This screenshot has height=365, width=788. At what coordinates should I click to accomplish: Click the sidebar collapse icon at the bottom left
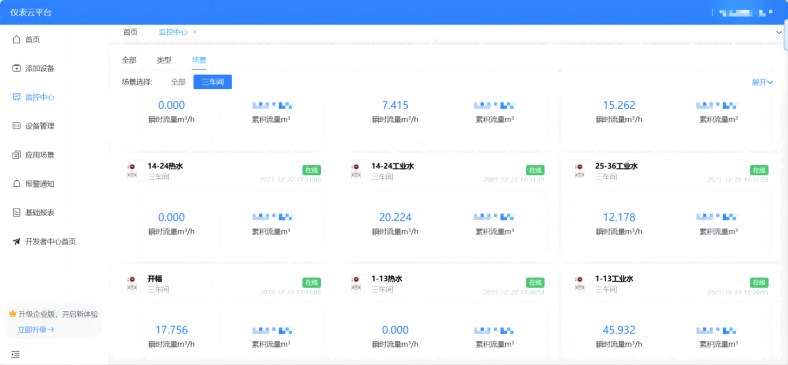(16, 354)
